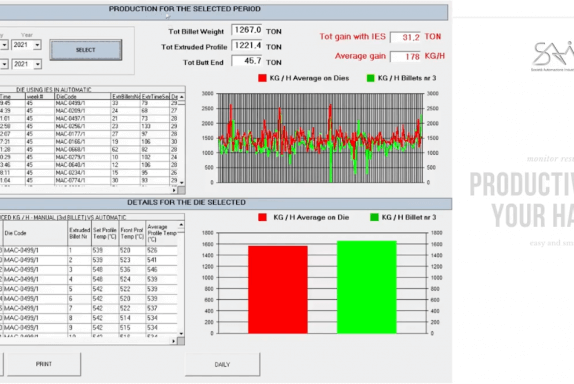
Task: Click ExtrTimeSec cell 133 in the MAC-0256/1 row
Action: (x=155, y=126)
